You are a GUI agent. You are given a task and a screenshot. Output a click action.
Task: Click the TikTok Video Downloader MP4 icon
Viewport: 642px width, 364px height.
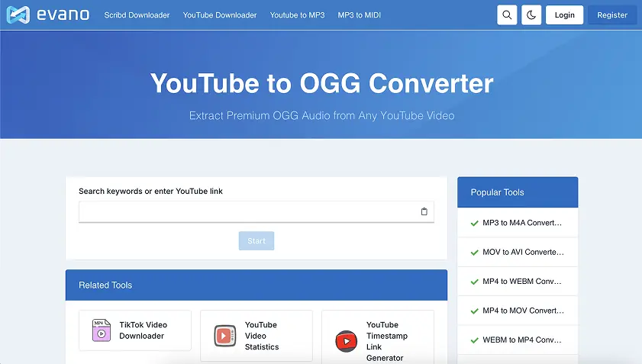click(x=102, y=330)
